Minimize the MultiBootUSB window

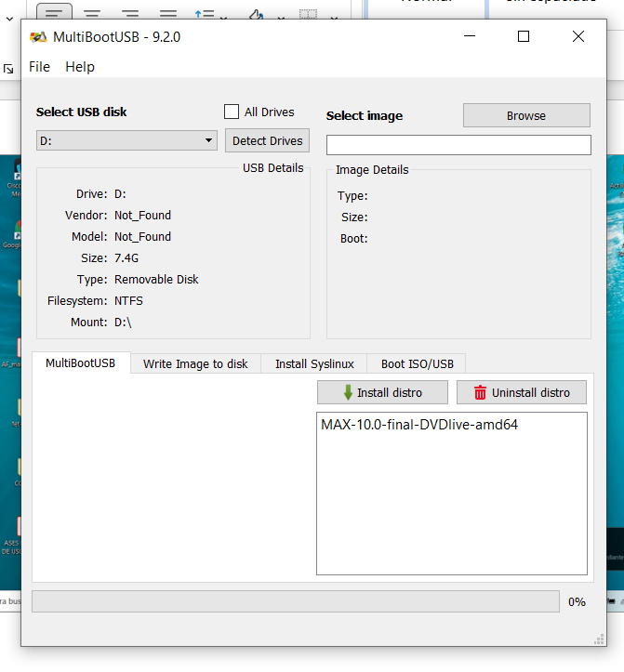[x=470, y=36]
